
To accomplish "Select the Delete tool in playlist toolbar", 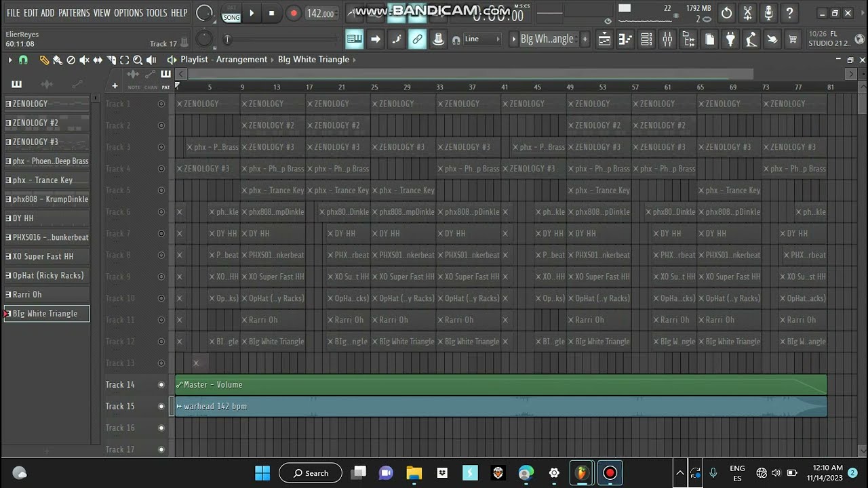I will tap(71, 60).
